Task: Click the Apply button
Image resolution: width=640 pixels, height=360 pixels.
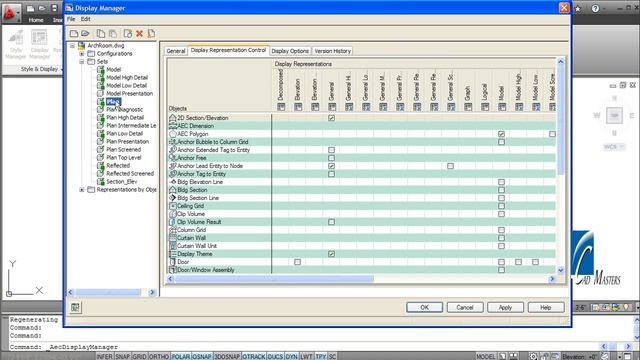Action: click(505, 307)
